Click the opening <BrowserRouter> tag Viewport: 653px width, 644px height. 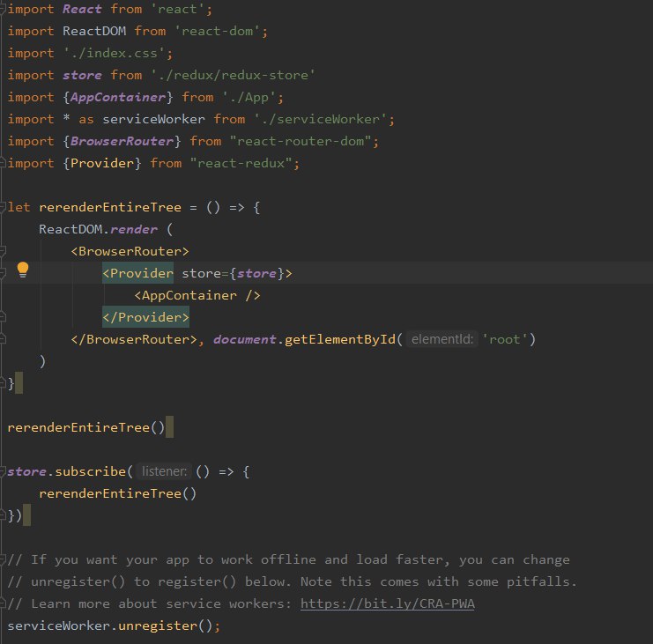coord(130,251)
